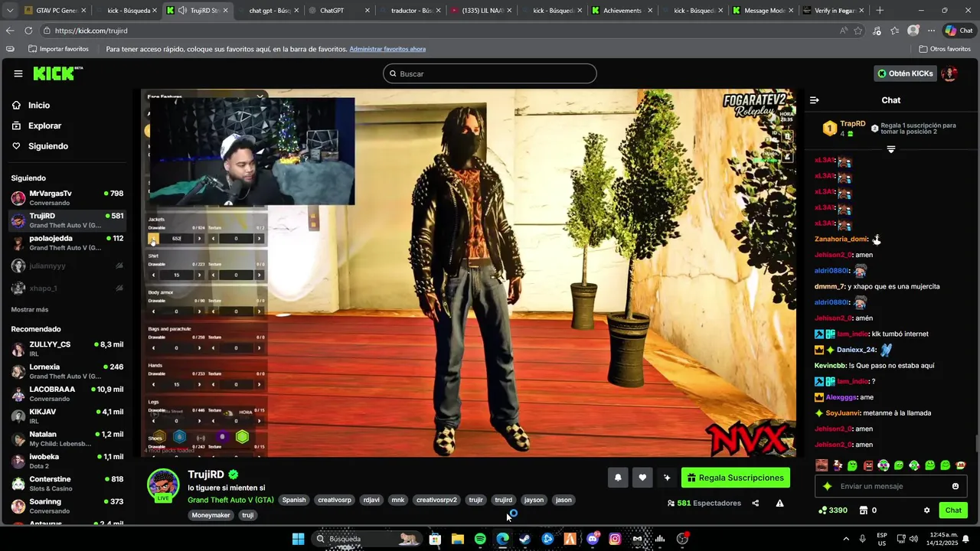
Task: Open Grand Theft Auto V (GTA) category link
Action: click(230, 500)
